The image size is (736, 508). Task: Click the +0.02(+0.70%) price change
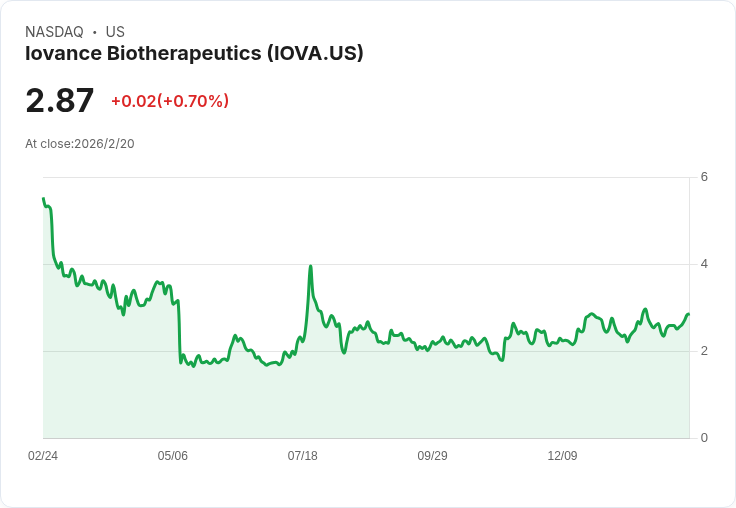pyautogui.click(x=170, y=101)
